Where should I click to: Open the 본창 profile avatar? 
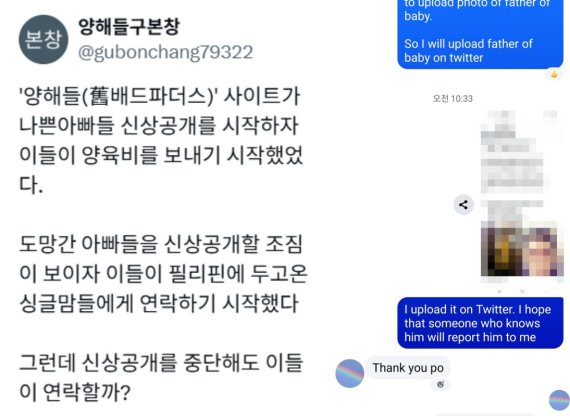click(x=44, y=40)
